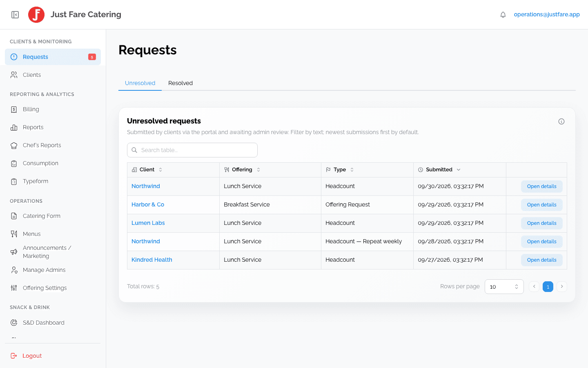The width and height of the screenshot is (588, 368).
Task: Click the Menus utensils icon
Action: point(14,234)
